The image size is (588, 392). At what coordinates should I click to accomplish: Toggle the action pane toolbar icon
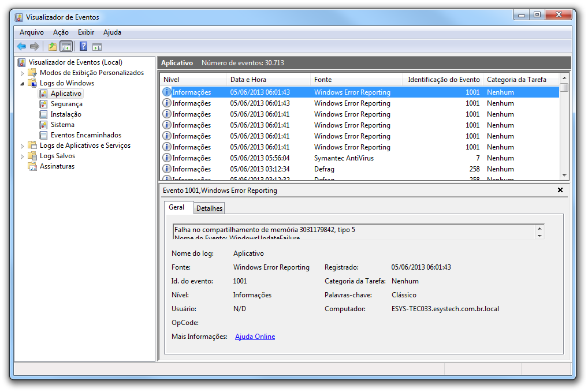97,47
